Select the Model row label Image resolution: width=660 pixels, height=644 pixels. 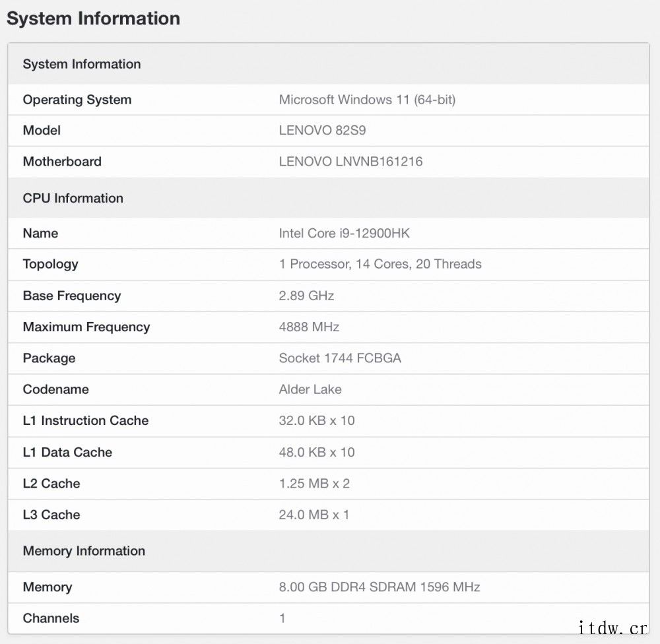(x=42, y=131)
